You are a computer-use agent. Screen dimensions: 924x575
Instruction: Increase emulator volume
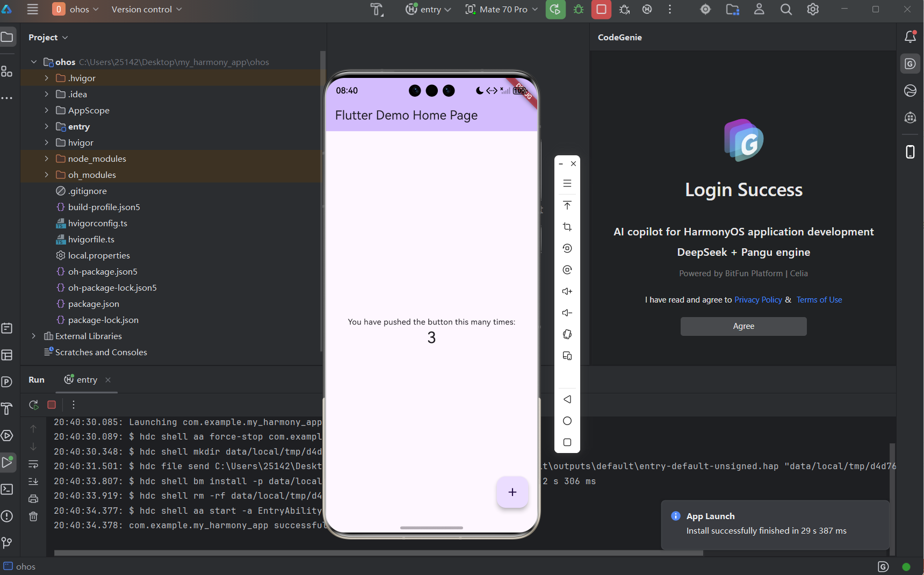(567, 291)
